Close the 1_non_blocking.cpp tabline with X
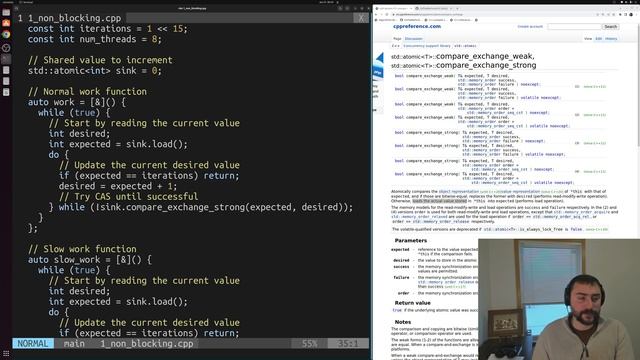Viewport: 640px width, 360px height. (x=361, y=18)
